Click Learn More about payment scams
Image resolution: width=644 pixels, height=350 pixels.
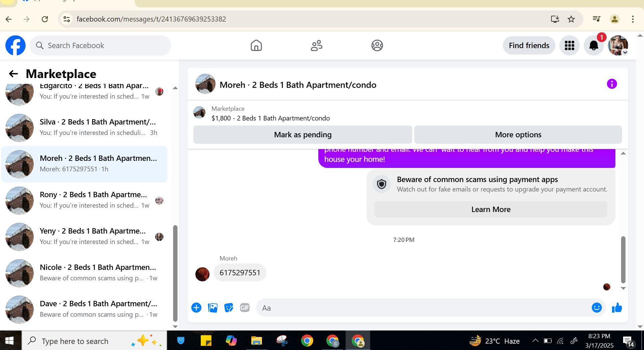pos(491,209)
